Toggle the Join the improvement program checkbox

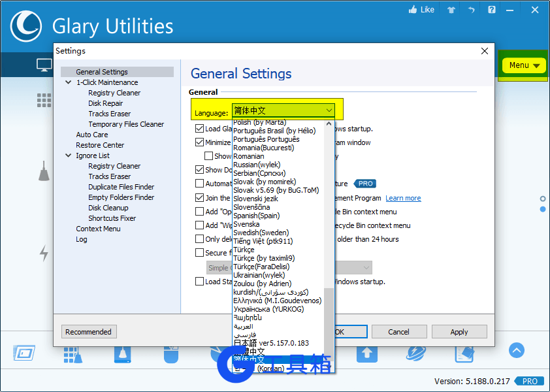tap(200, 197)
